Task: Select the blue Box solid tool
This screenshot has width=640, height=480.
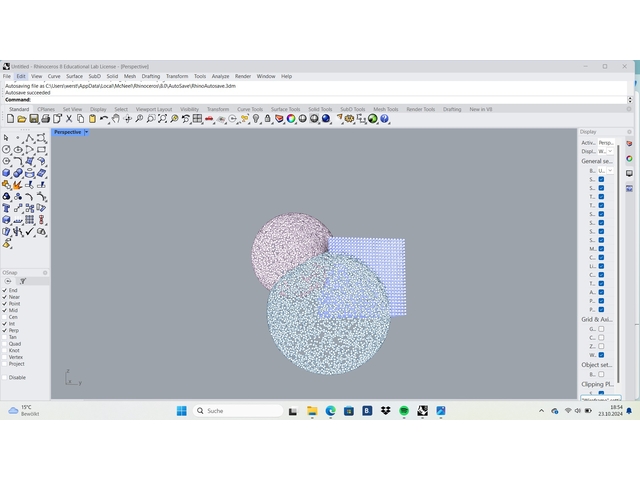Action: (6, 173)
